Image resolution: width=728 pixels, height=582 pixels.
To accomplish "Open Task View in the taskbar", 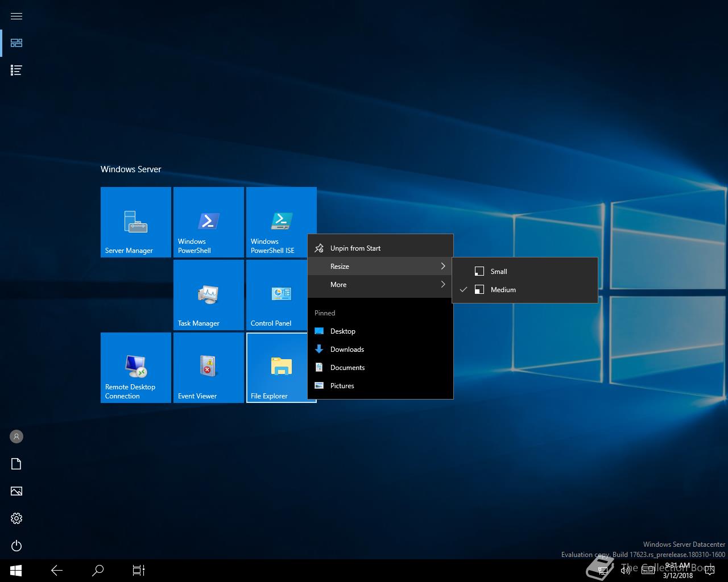I will click(x=139, y=571).
